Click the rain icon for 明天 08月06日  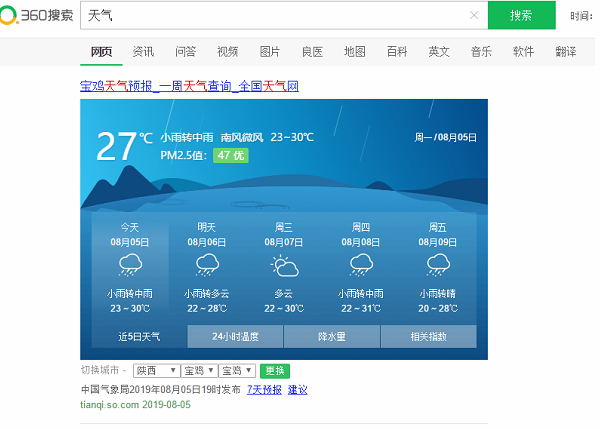[207, 266]
